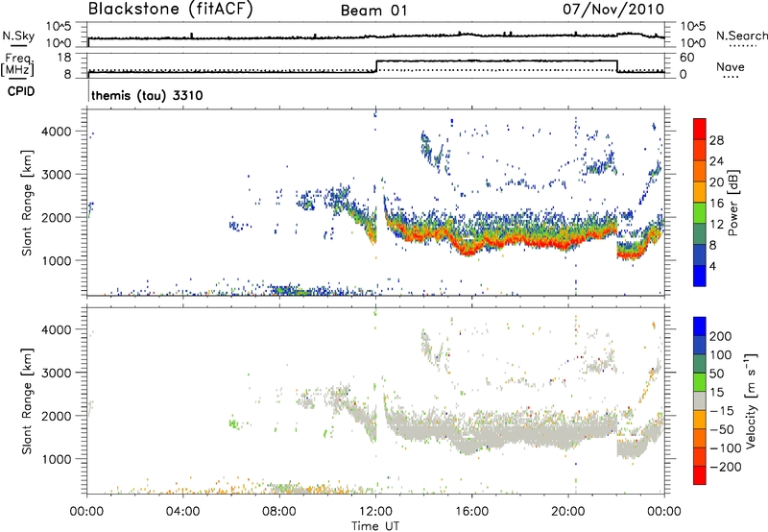Click the 'Power [dB]' colorbar label

(732, 203)
